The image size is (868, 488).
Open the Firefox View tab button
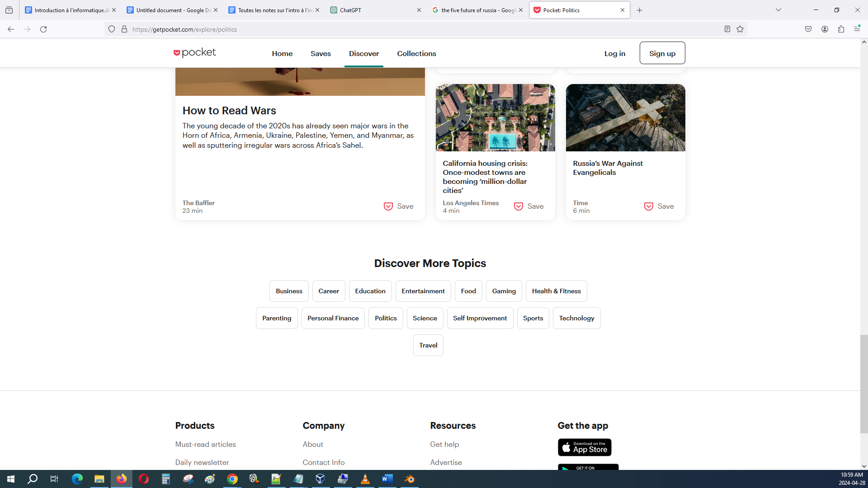9,10
